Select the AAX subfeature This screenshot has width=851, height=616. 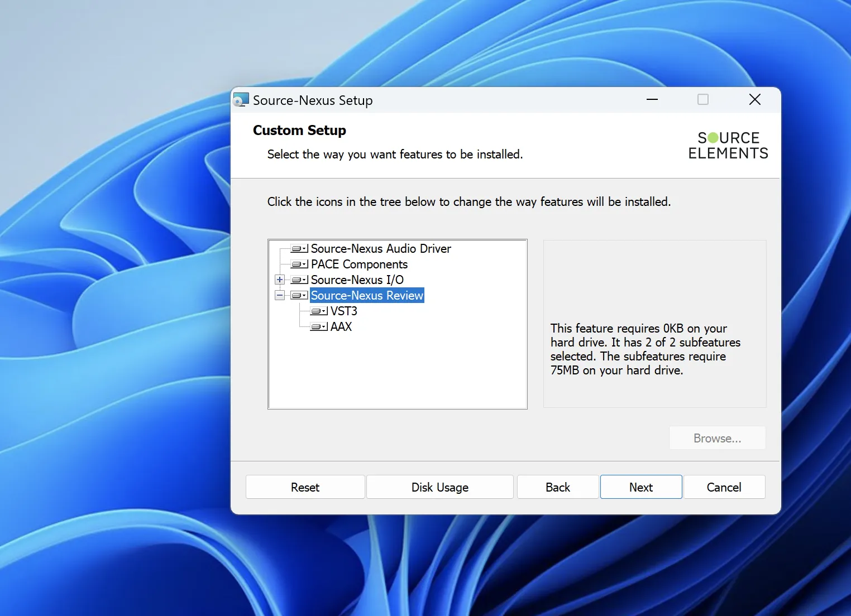click(341, 327)
